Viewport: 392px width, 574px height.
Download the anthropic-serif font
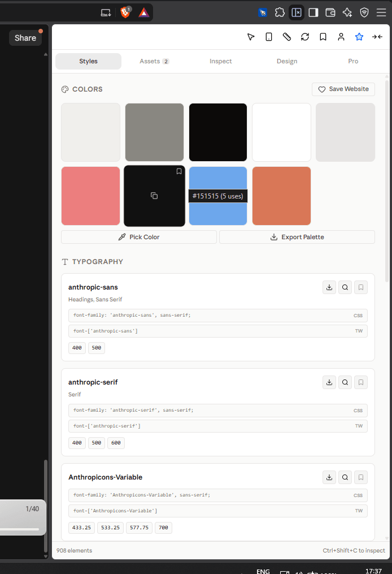coord(329,382)
